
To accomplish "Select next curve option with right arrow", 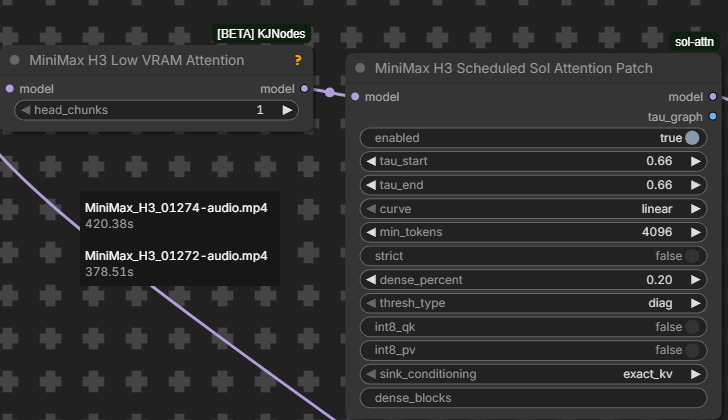I will pyautogui.click(x=696, y=209).
